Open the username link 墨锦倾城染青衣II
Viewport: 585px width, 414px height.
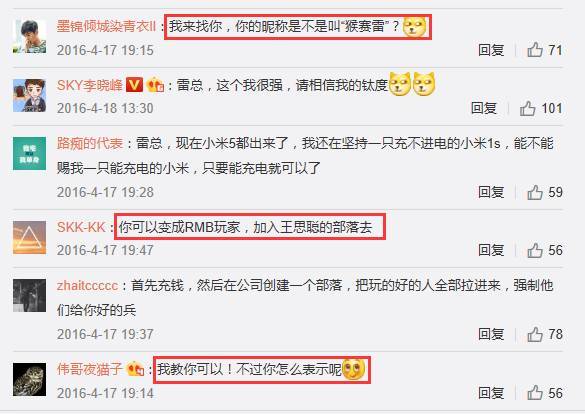coord(106,26)
